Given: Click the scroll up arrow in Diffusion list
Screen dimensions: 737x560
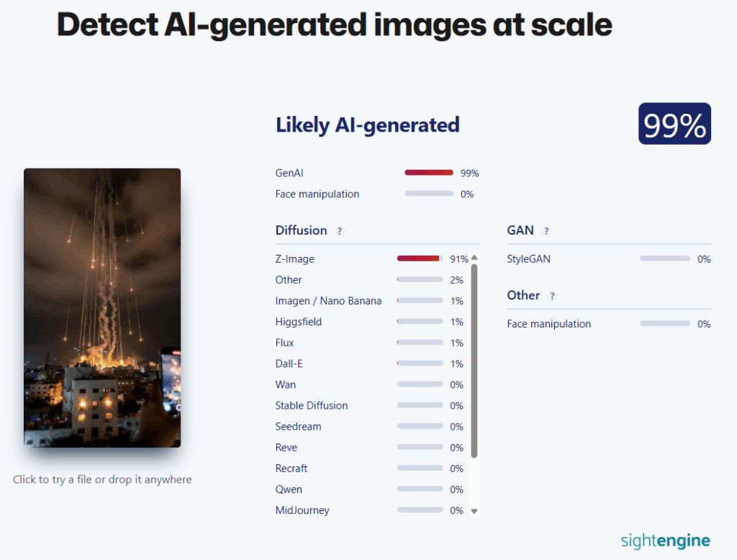Looking at the screenshot, I should 474,258.
